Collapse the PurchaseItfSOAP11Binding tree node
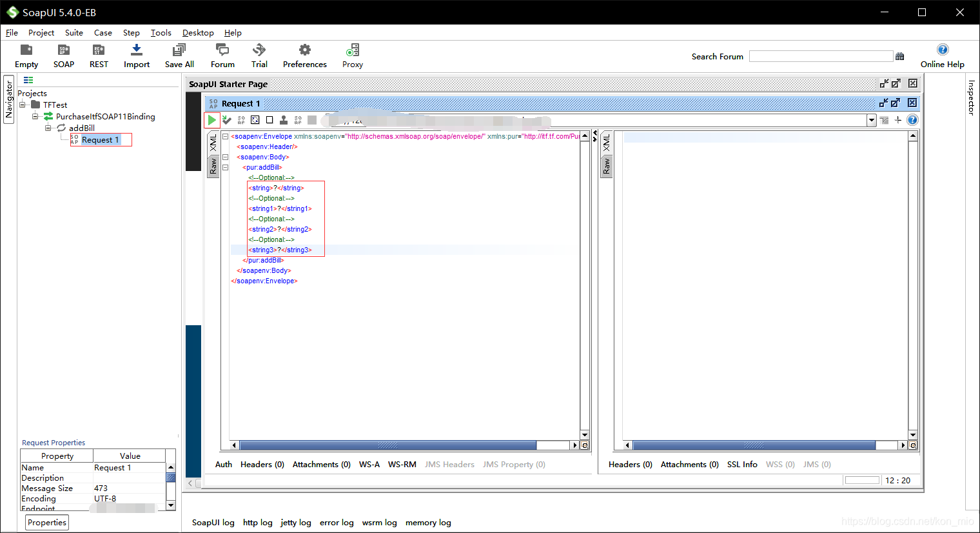Screen dimensions: 980x533 (35, 116)
